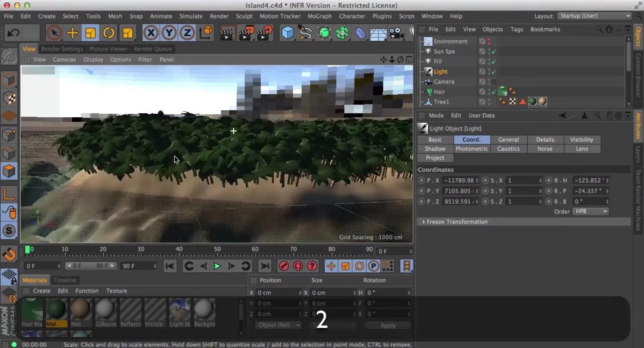Open the Objects manager Bookmarks menu

pyautogui.click(x=545, y=29)
